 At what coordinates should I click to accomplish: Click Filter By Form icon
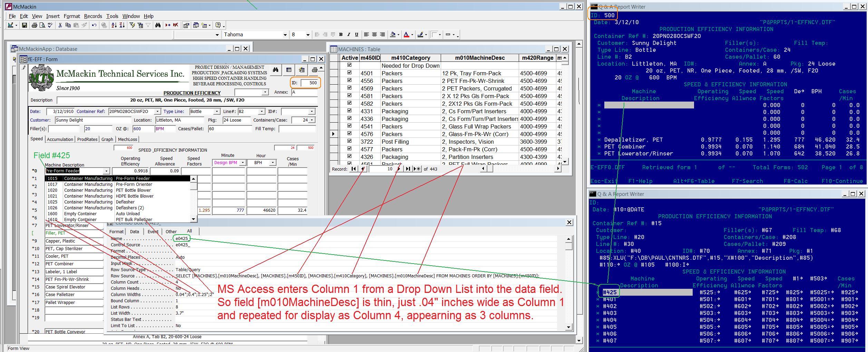pos(140,25)
